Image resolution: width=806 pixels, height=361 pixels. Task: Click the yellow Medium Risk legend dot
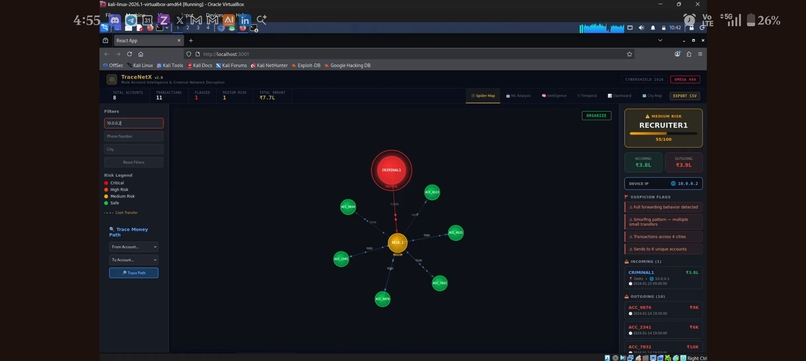point(106,196)
